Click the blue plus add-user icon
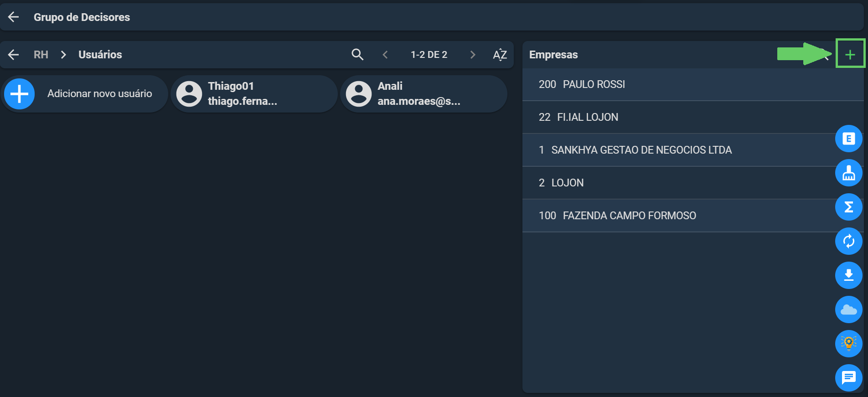The image size is (868, 397). click(x=20, y=94)
